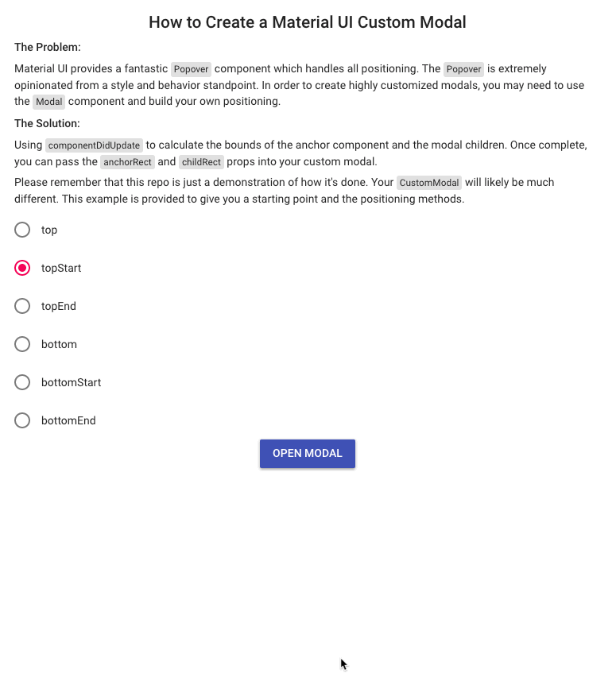Click the OPEN MODAL button

coord(308,453)
